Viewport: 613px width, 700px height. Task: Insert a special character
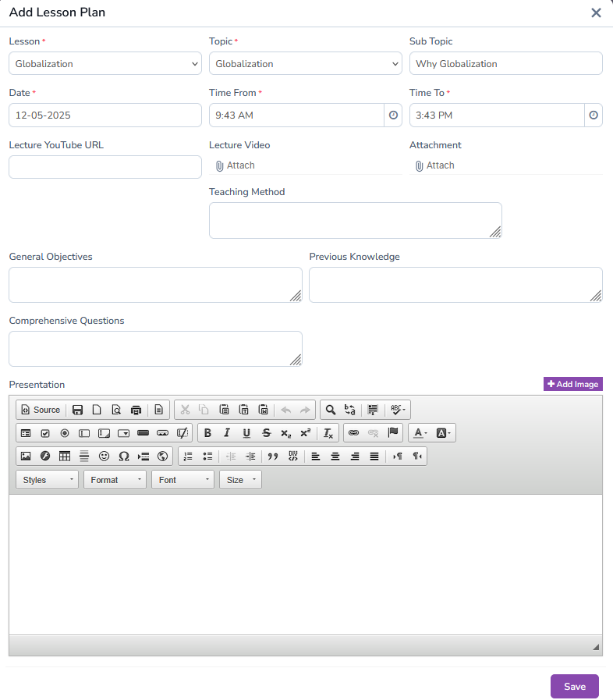click(x=123, y=456)
